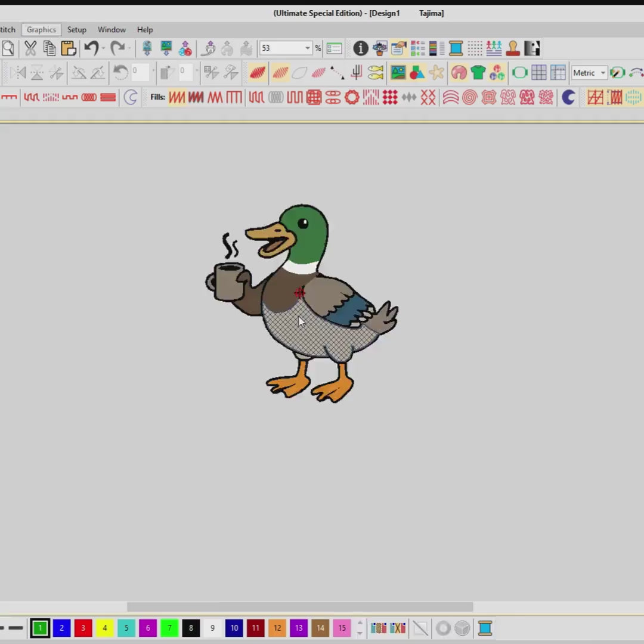Select red color swatch number 3
This screenshot has width=644, height=644.
[x=83, y=628]
